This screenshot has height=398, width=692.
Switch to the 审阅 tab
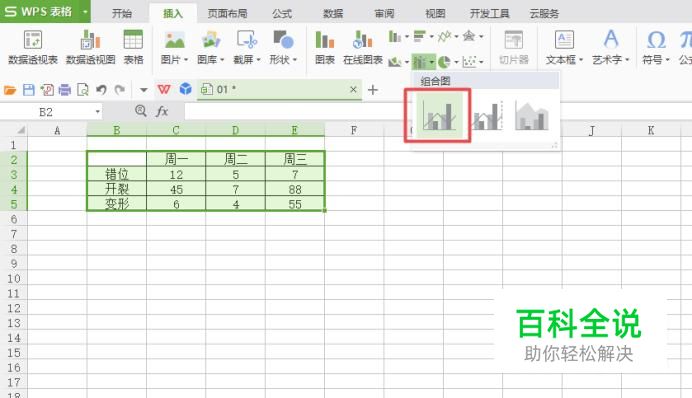pyautogui.click(x=384, y=14)
